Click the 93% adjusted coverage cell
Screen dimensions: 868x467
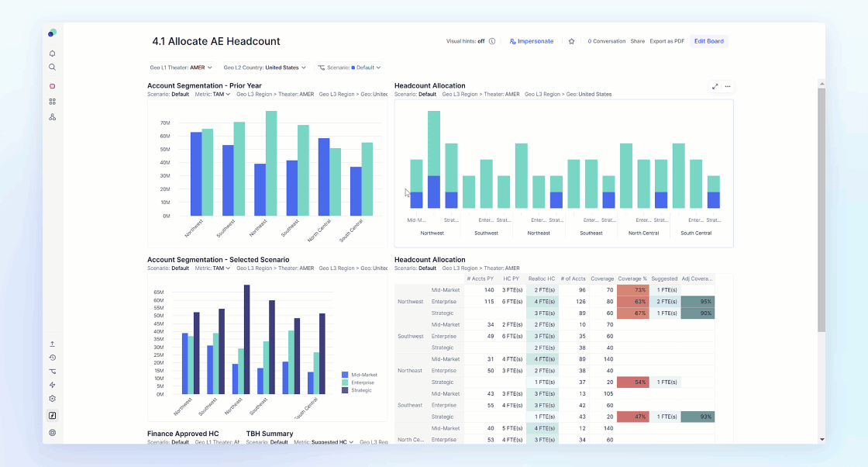697,417
